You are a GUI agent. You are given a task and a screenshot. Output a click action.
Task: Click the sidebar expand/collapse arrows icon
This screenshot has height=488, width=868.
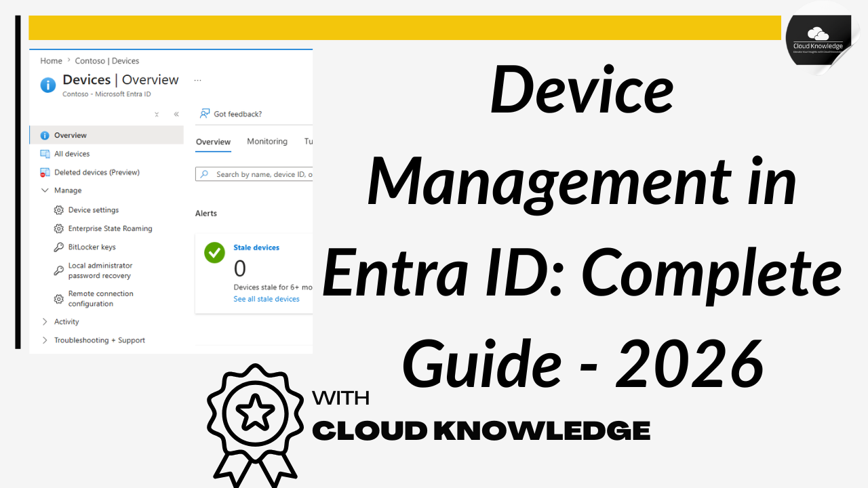[157, 114]
